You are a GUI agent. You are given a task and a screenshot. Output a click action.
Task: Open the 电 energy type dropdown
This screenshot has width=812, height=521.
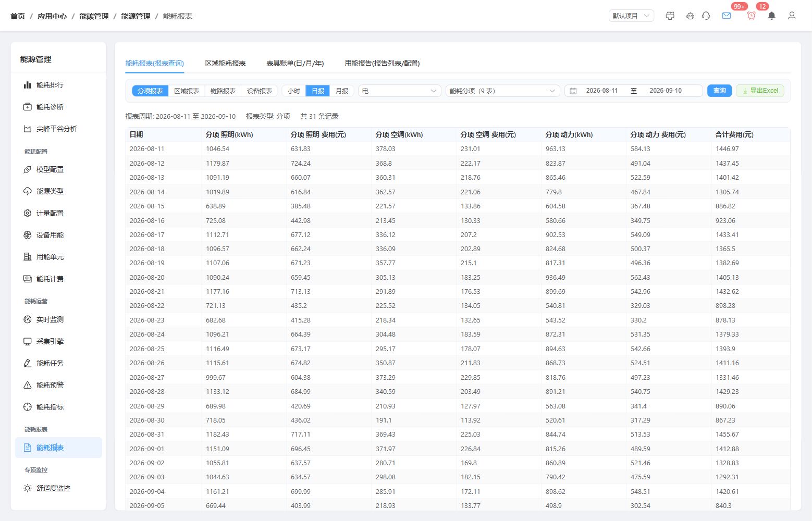point(400,91)
